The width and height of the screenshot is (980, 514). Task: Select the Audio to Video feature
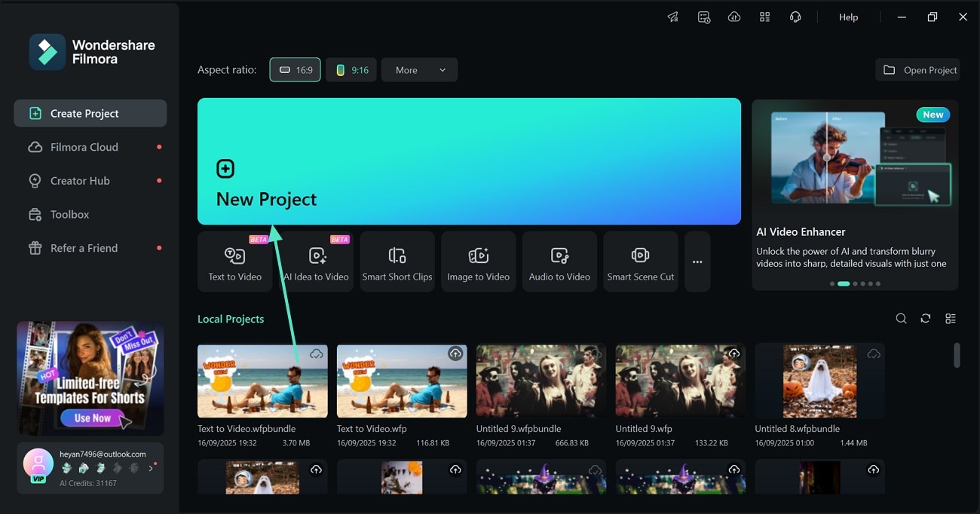[559, 262]
